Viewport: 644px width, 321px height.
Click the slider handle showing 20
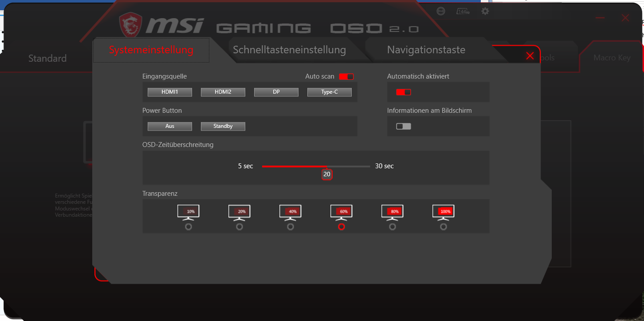327,174
